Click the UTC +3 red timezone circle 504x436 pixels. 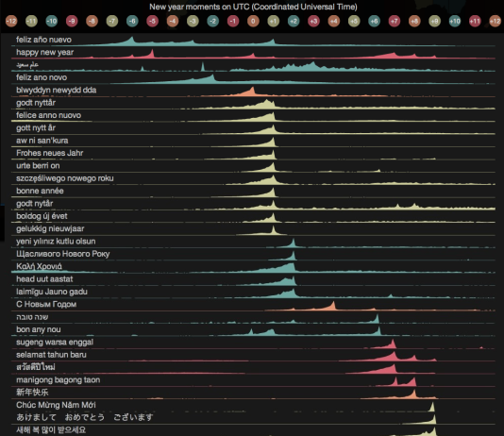313,21
